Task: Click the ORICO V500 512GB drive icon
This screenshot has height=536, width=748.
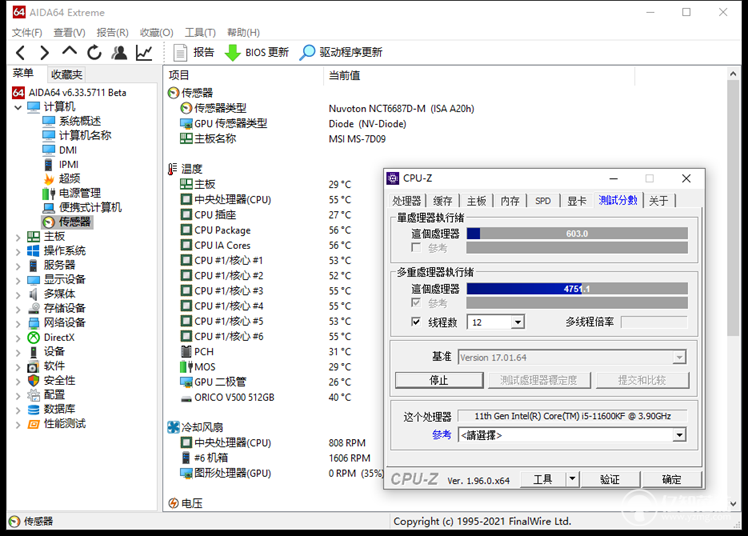Action: tap(186, 398)
